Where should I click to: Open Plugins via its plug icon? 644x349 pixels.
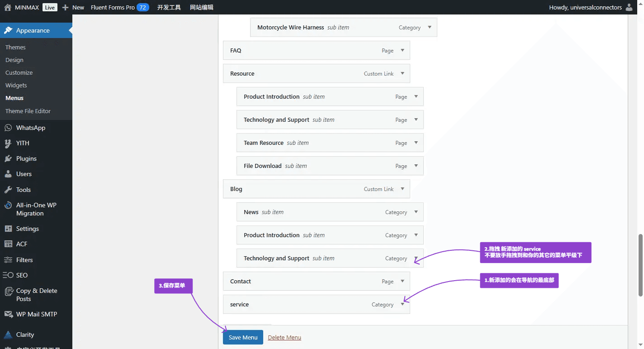click(8, 159)
